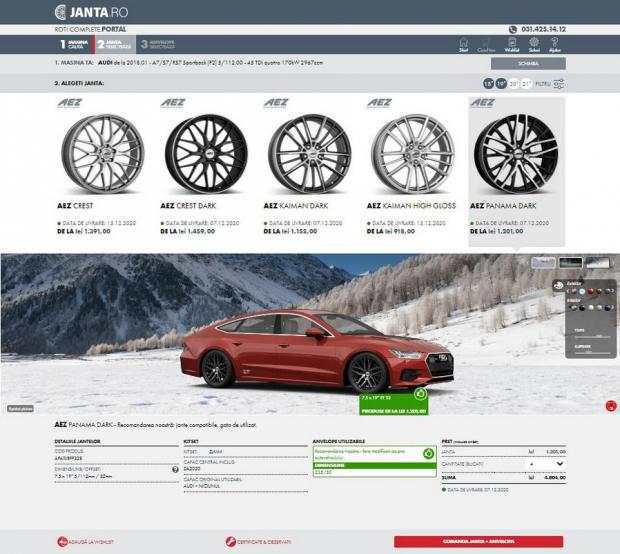
Task: Click the green tire icon above price label
Action: coord(421,393)
